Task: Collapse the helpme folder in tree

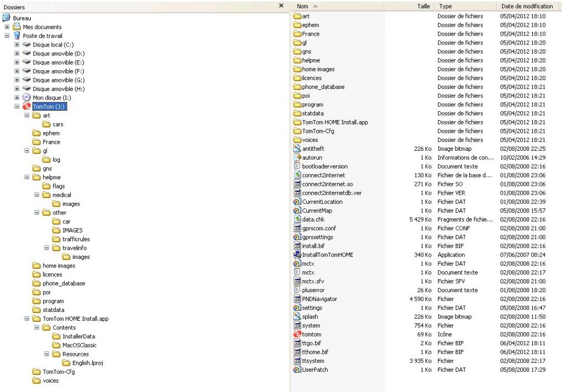Action: click(27, 177)
